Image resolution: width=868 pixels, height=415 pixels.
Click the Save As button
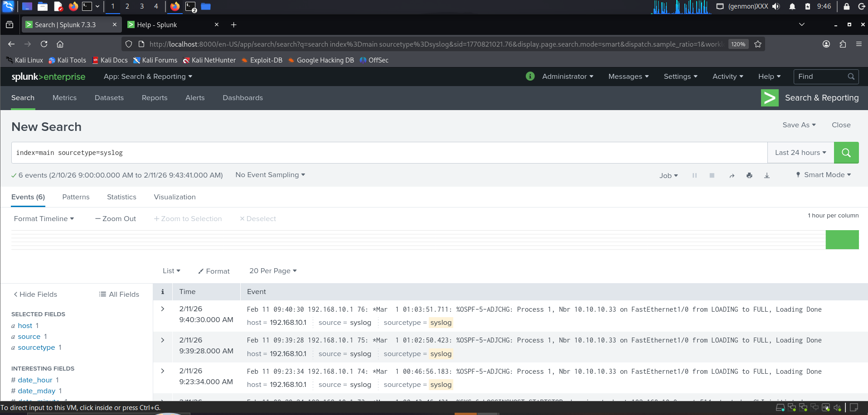(798, 125)
